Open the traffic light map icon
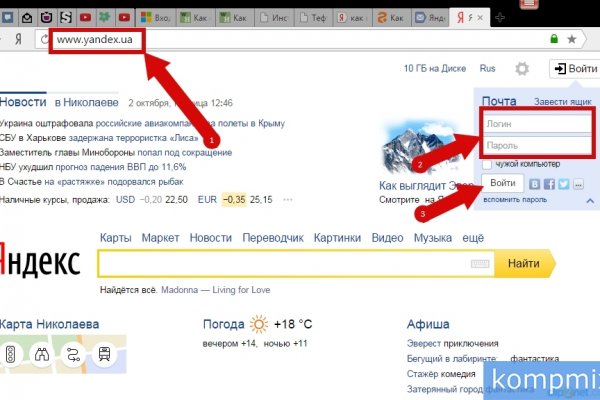Image resolution: width=600 pixels, height=400 pixels. pyautogui.click(x=12, y=354)
